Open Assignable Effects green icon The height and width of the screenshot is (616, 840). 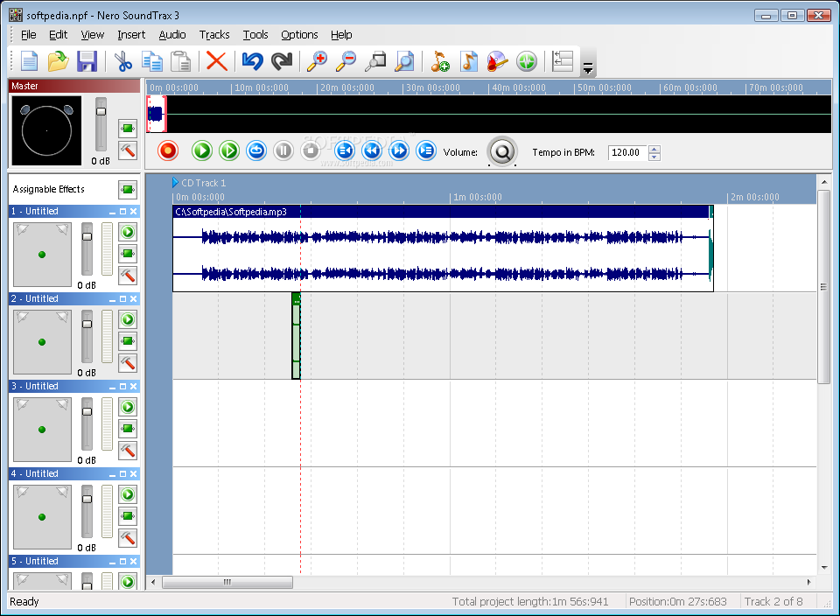[128, 189]
